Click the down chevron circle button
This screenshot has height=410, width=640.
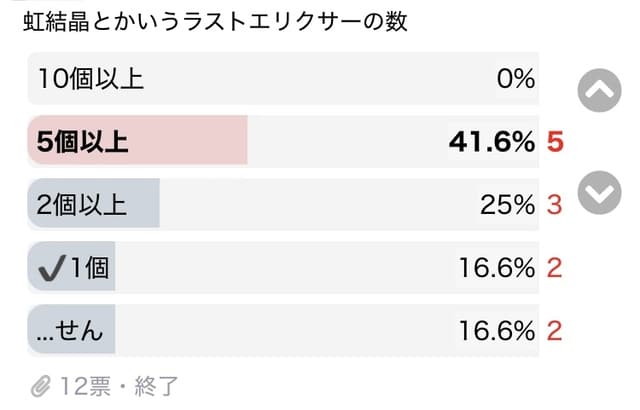pos(600,192)
